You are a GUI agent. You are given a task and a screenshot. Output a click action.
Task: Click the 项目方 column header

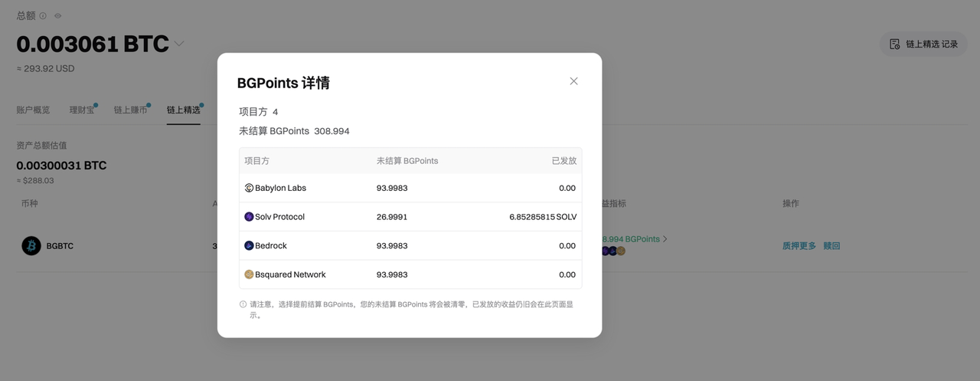[256, 161]
